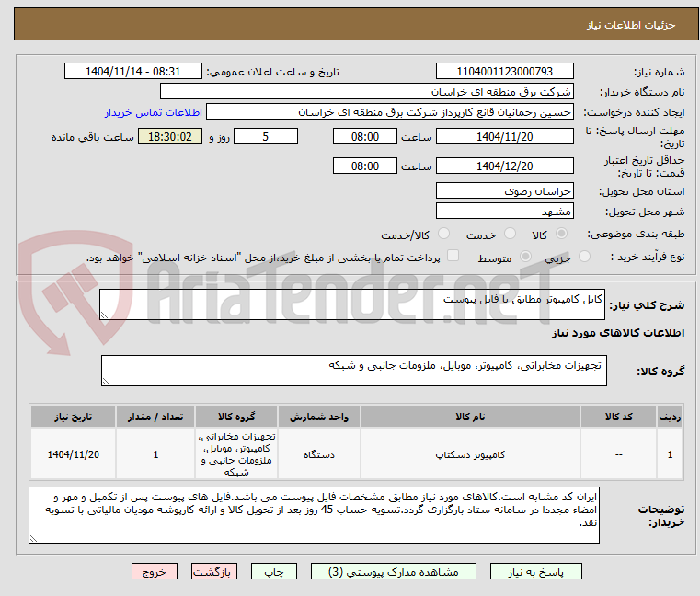Click the response deadline date 1404/11/20 field
This screenshot has height=596, width=700.
pos(504,137)
